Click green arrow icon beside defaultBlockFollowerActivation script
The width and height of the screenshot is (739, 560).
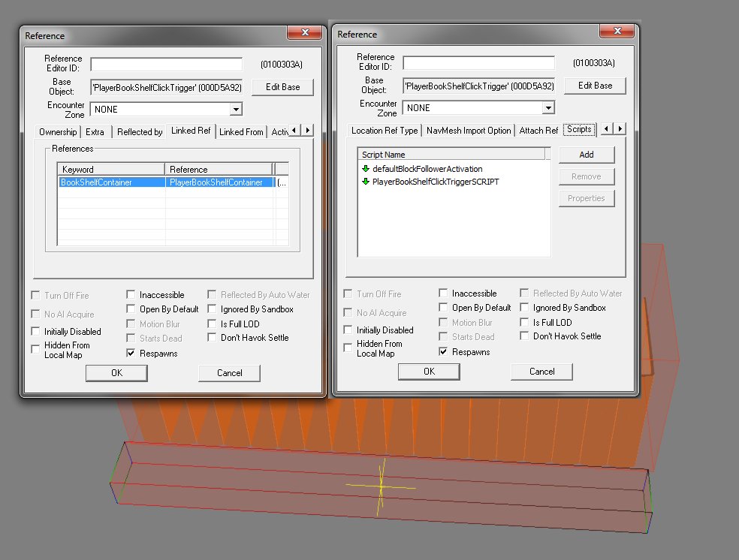click(365, 169)
